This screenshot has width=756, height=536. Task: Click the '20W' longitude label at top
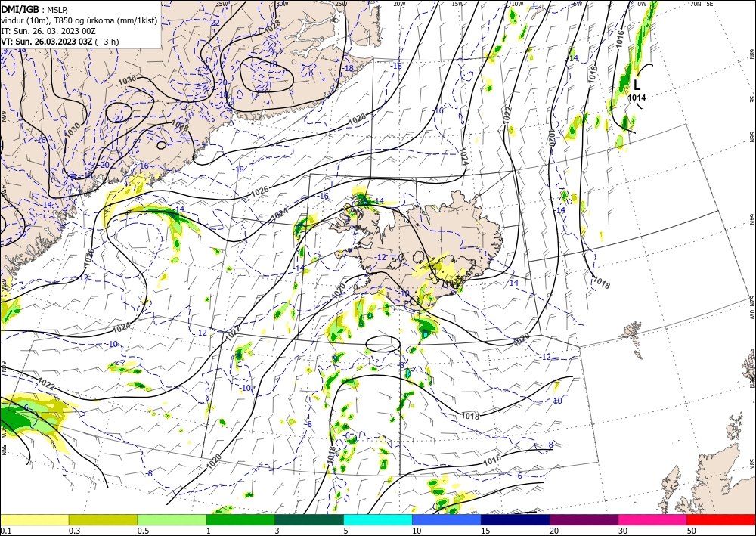pyautogui.click(x=399, y=4)
